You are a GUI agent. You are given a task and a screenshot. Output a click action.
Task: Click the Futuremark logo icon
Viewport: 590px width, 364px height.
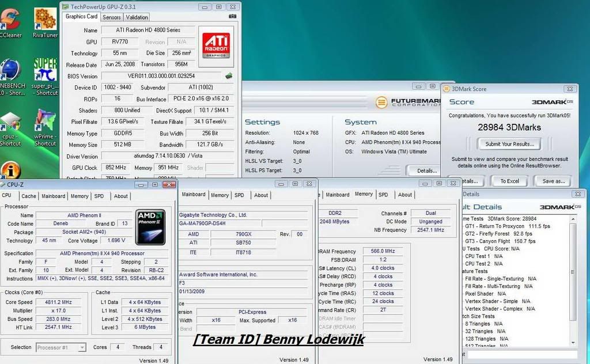click(381, 103)
